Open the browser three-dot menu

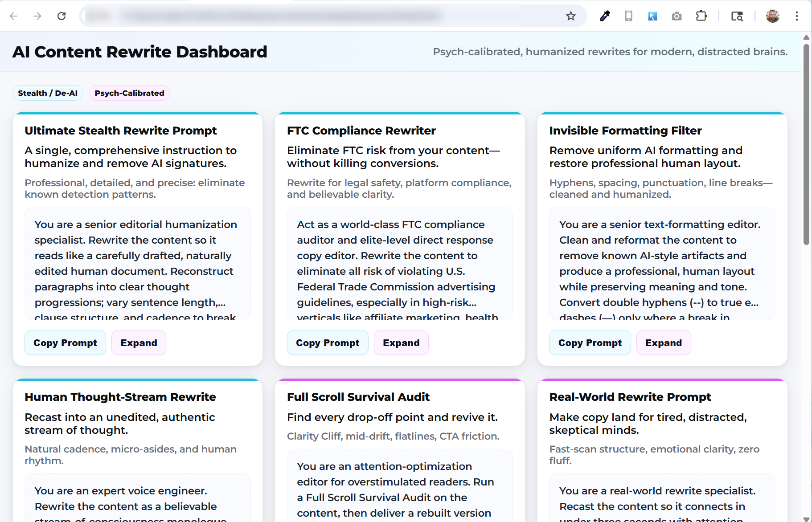796,16
